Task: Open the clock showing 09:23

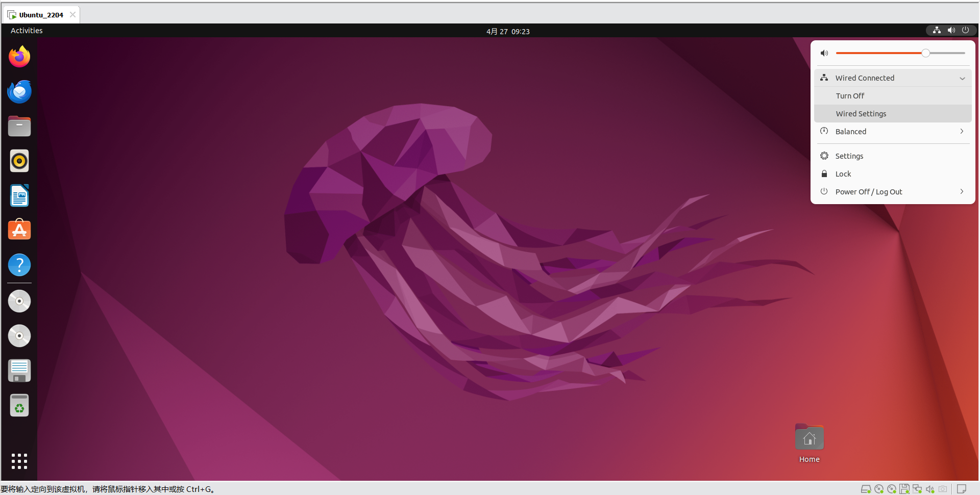Action: point(508,31)
